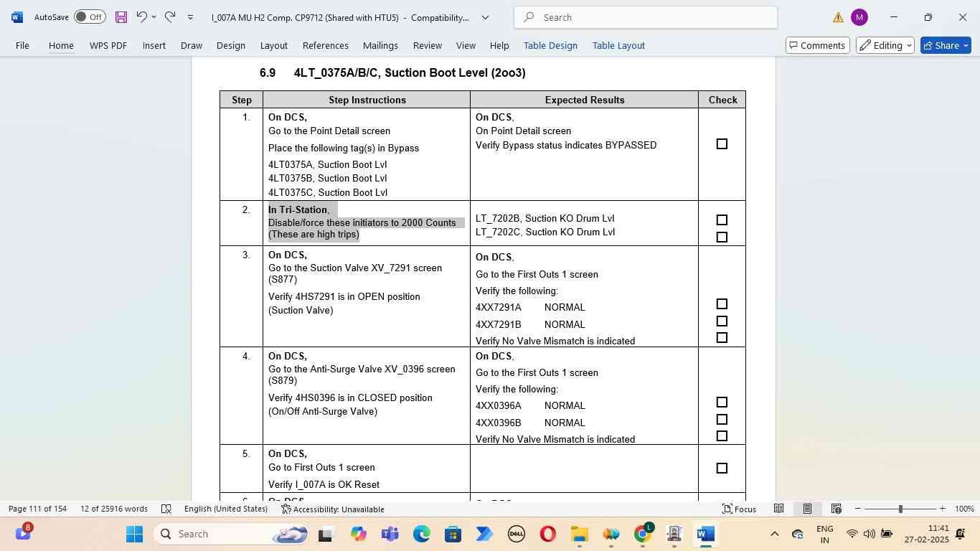Switch to Read Mode view
This screenshot has width=980, height=551.
778,509
